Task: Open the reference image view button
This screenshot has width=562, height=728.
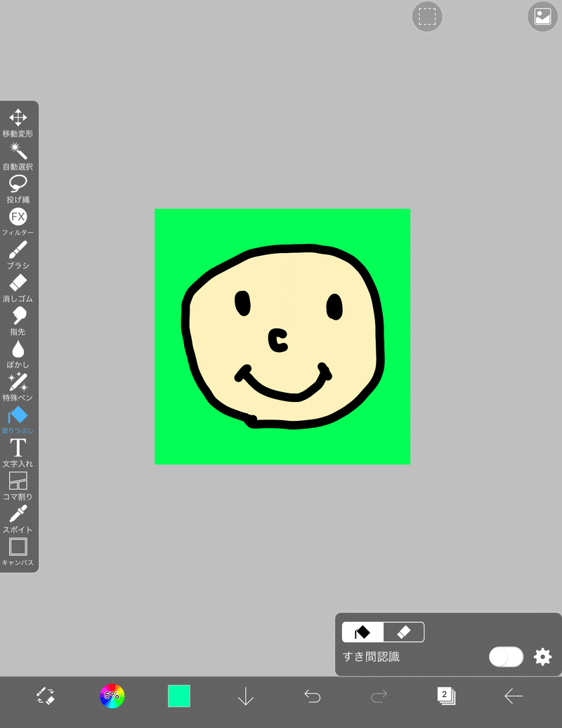Action: [542, 17]
